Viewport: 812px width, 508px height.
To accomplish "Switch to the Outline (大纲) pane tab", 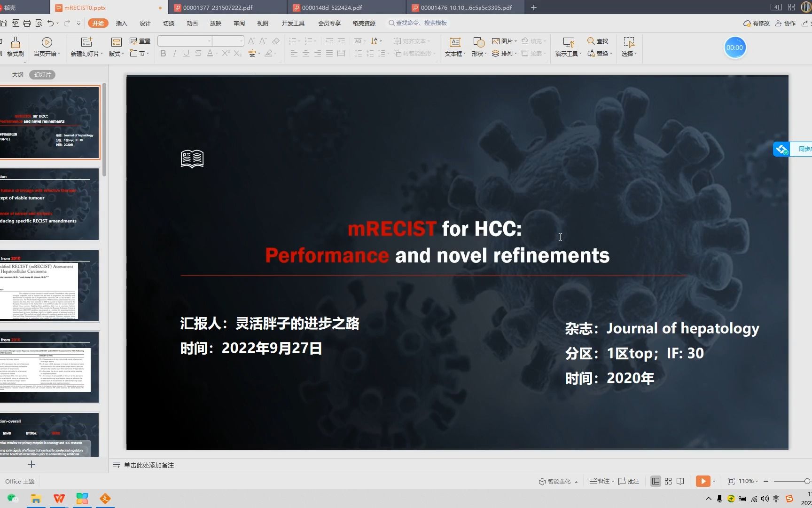I will [x=18, y=74].
